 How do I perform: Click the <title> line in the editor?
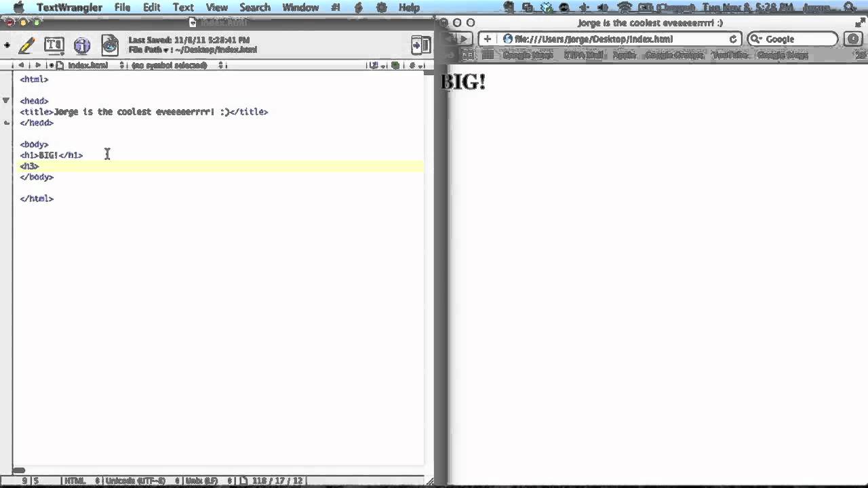(x=144, y=112)
